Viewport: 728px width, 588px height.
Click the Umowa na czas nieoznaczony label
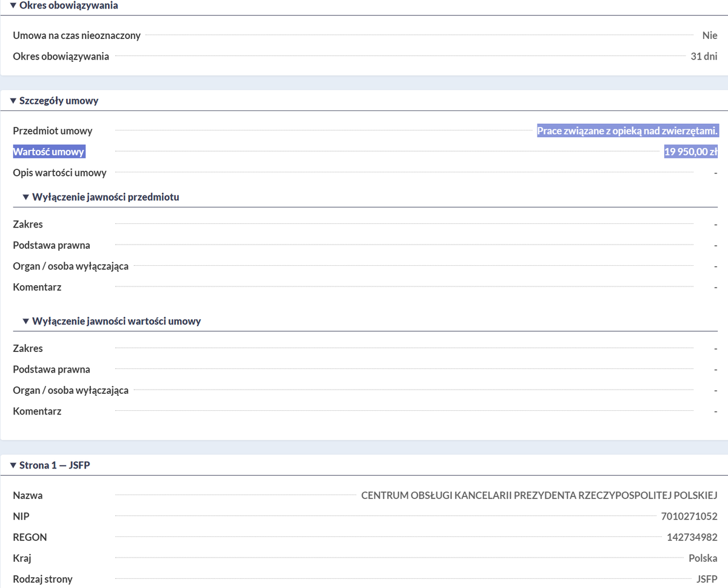(76, 35)
